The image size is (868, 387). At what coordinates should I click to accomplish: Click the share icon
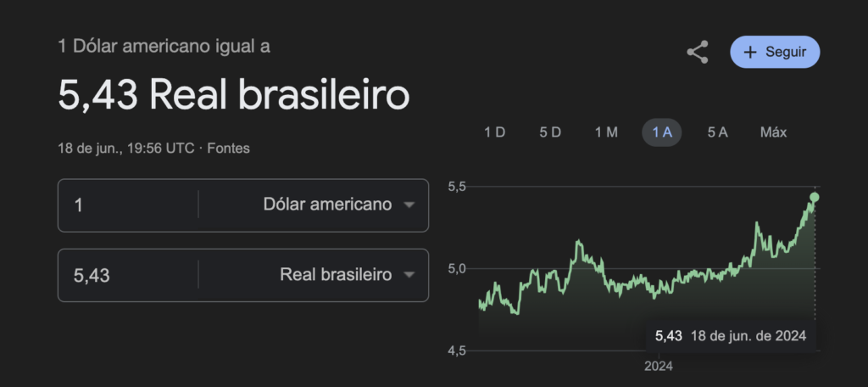[x=697, y=53]
